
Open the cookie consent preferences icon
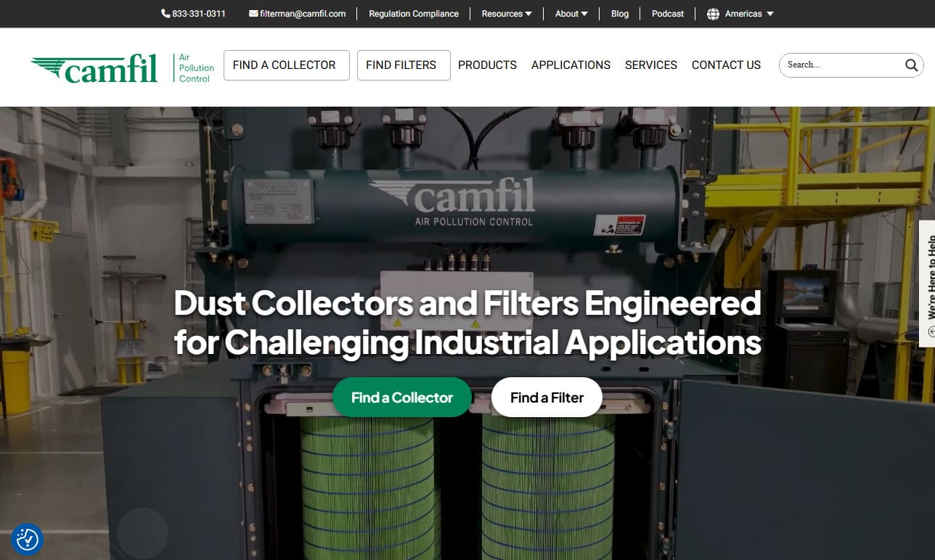click(28, 539)
